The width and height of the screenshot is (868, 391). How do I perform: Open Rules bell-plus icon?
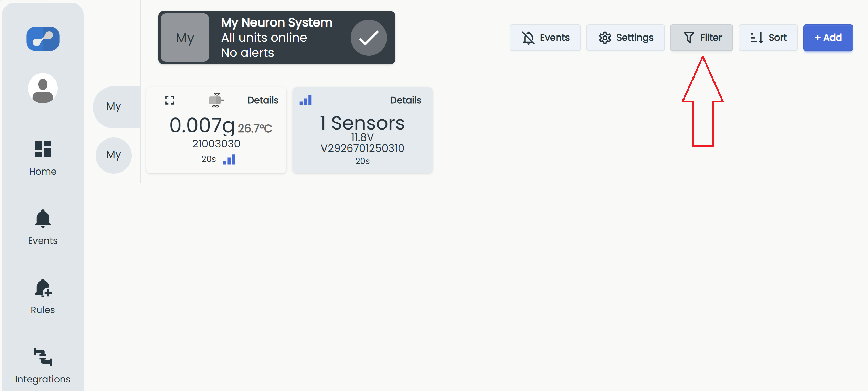click(x=43, y=288)
